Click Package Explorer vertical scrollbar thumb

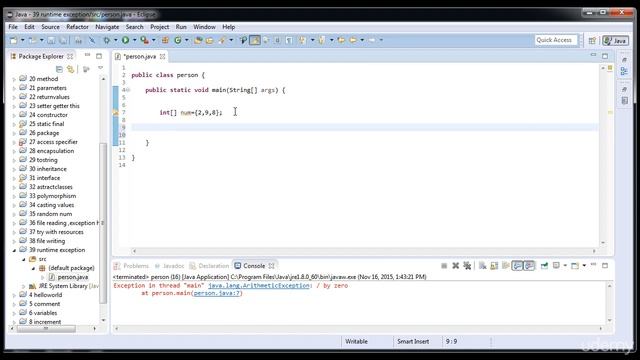click(103, 223)
